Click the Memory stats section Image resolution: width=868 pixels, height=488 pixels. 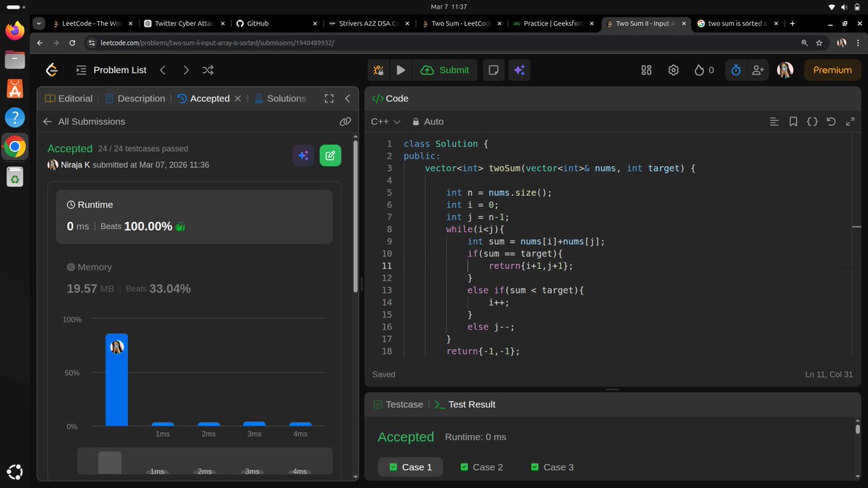click(195, 278)
